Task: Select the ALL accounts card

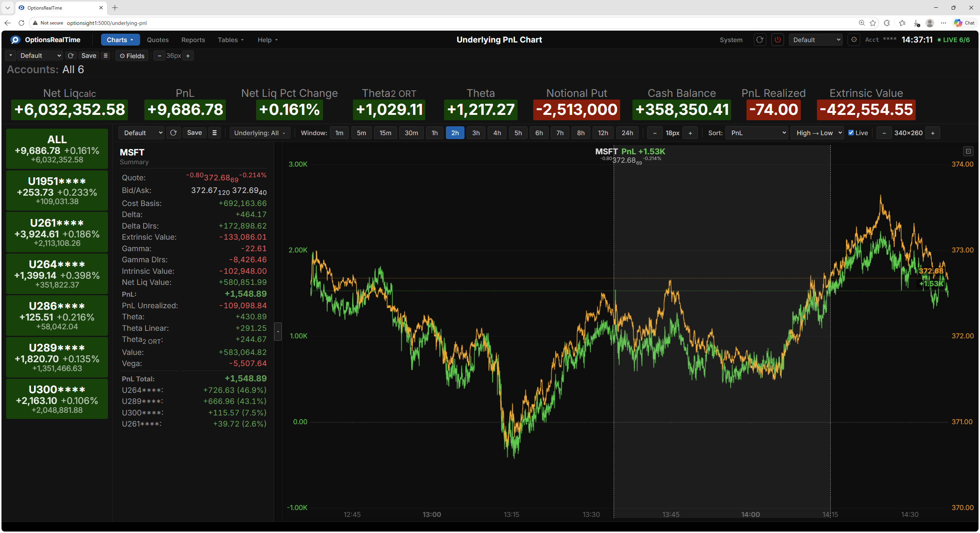Action: 57,149
